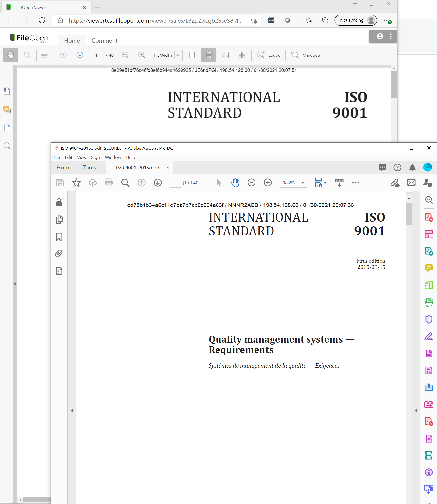Image resolution: width=437 pixels, height=504 pixels.
Task: Open Acrobat notifications bell
Action: [412, 168]
